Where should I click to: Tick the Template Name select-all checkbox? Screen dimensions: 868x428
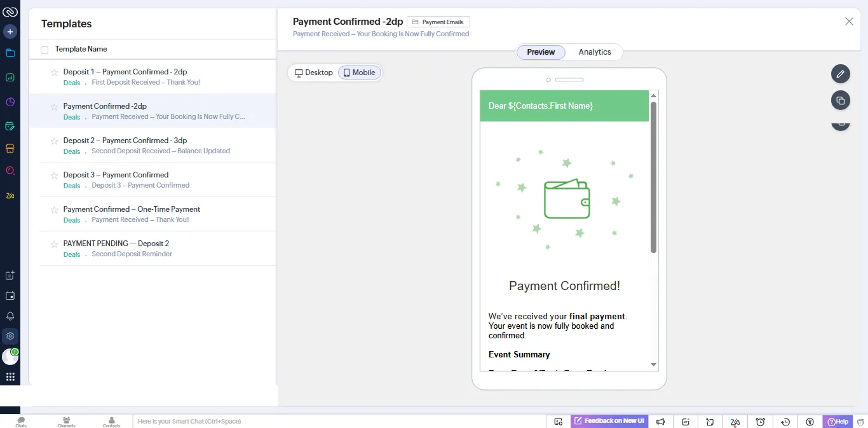44,50
